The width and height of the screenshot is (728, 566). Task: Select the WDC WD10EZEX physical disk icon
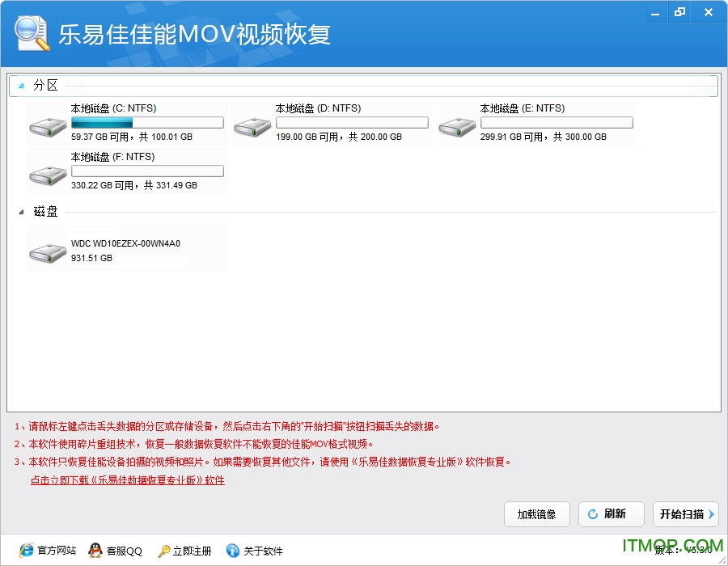[48, 253]
